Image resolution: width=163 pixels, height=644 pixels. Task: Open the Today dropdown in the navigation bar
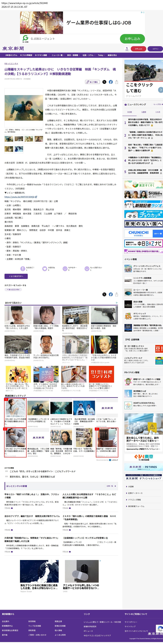click(102, 55)
